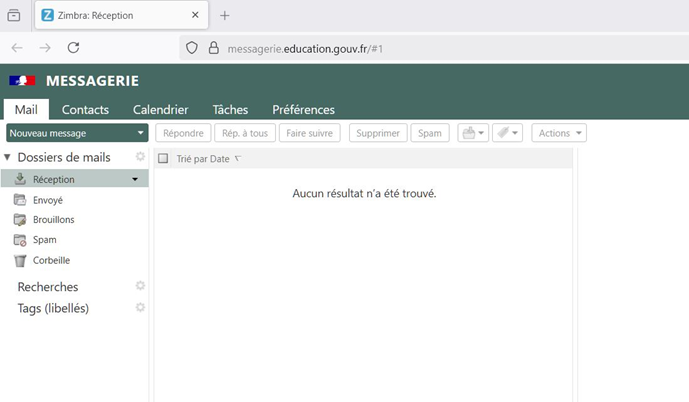The height and width of the screenshot is (402, 689).
Task: Click the gear icon beside Recherches
Action: pyautogui.click(x=141, y=286)
